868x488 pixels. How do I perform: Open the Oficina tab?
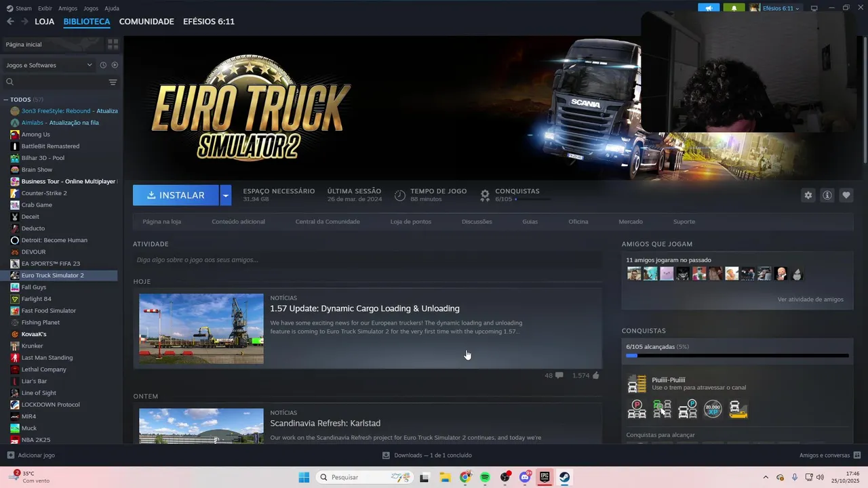coord(578,222)
